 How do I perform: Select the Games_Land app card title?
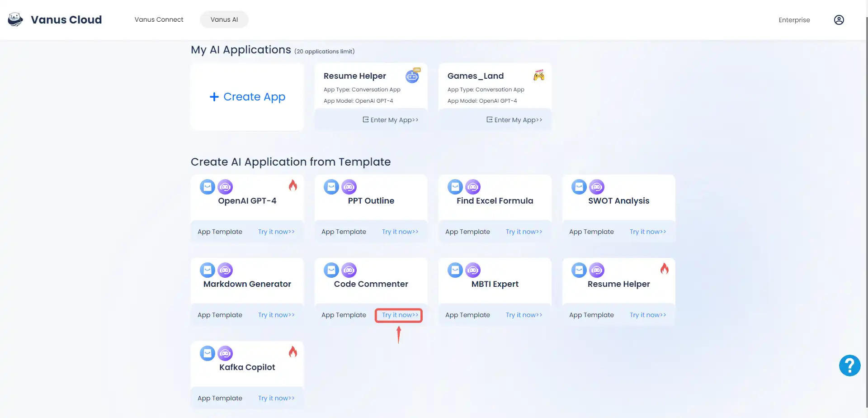pyautogui.click(x=476, y=76)
